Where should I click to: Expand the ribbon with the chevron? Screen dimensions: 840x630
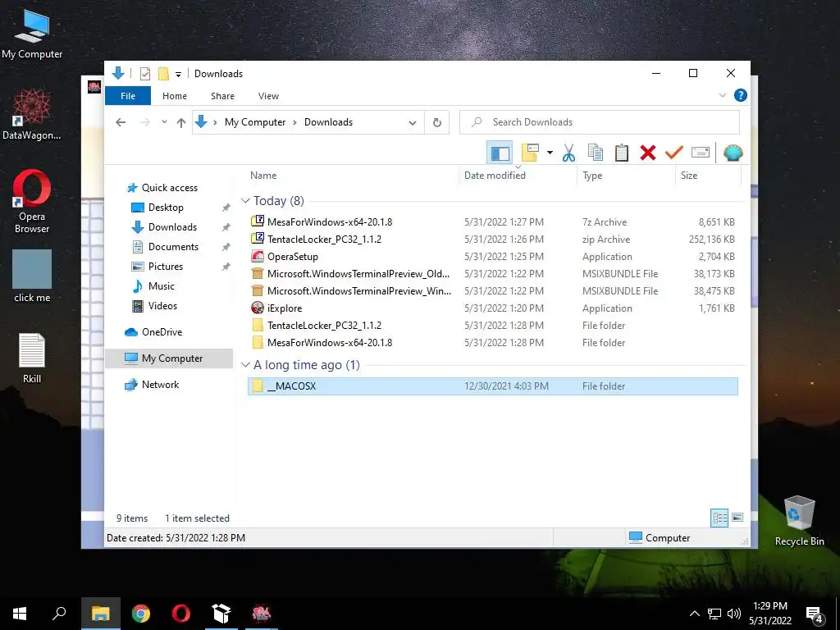coord(722,95)
